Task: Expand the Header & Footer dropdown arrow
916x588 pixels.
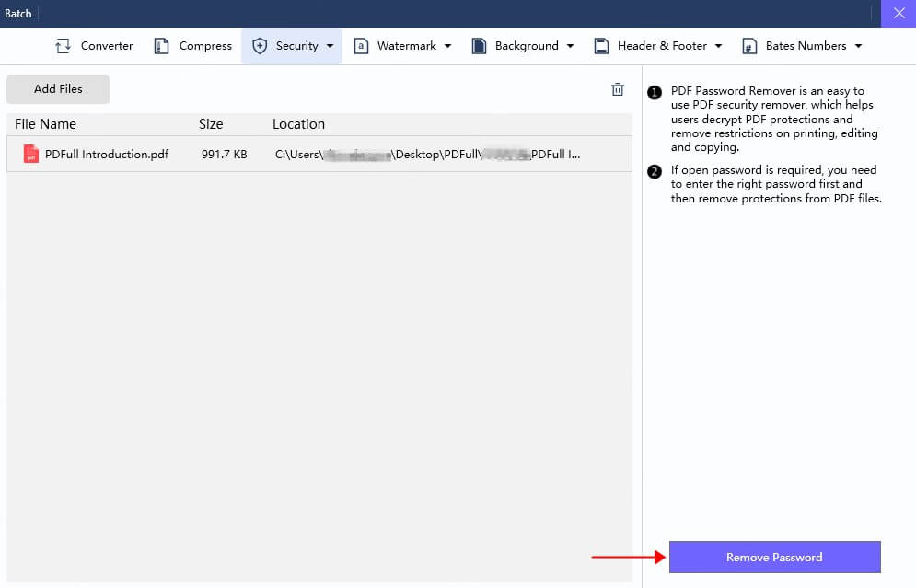Action: tap(718, 46)
